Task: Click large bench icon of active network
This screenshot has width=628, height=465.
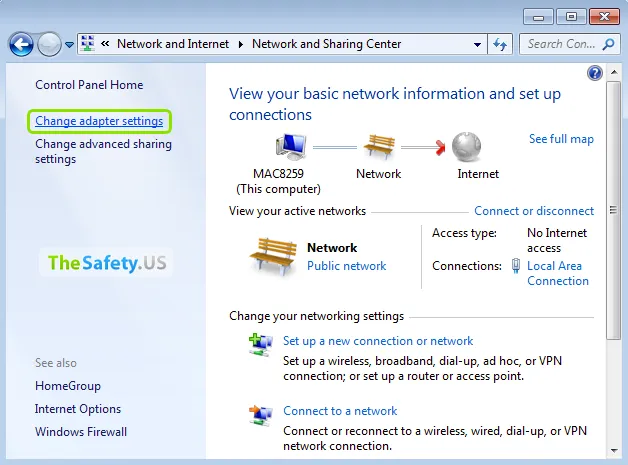Action: [273, 256]
